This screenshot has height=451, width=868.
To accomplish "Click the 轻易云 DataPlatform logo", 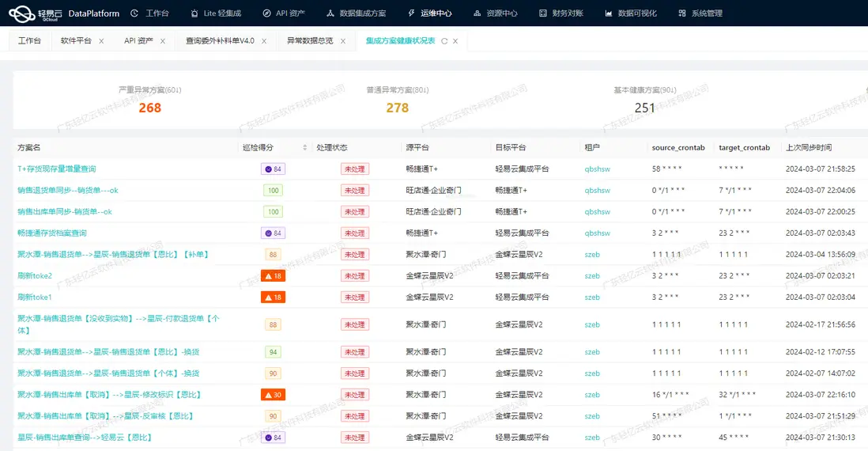I will 64,13.
